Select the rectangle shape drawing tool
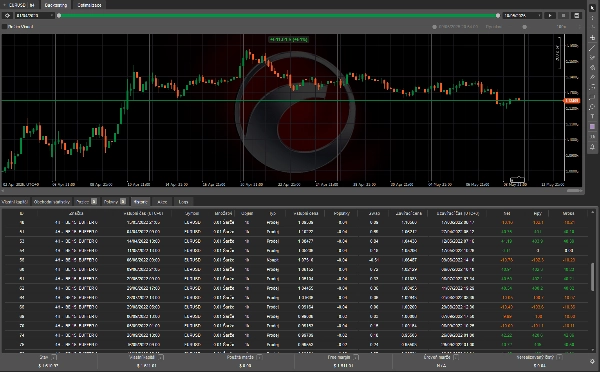Image resolution: width=600 pixels, height=372 pixels. click(x=592, y=97)
